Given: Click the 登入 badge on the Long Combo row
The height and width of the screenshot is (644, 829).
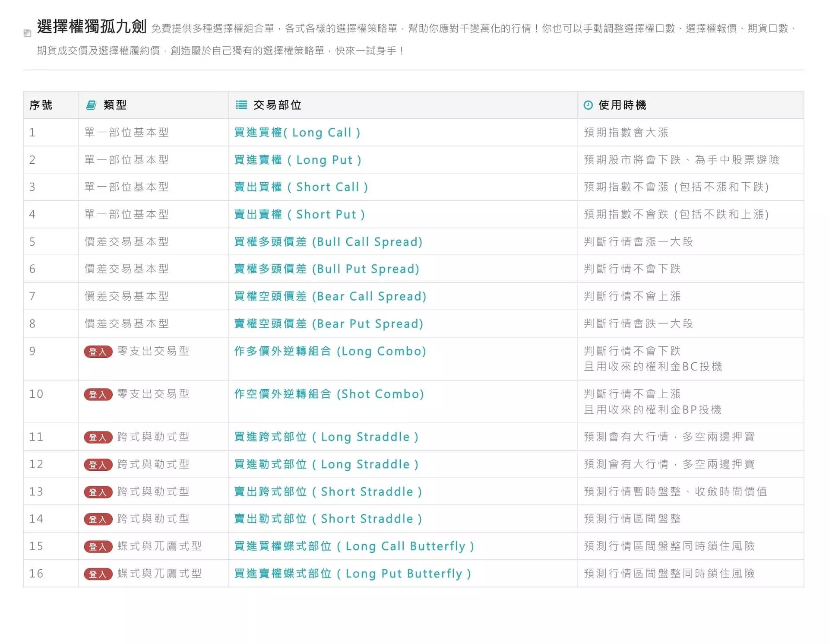Looking at the screenshot, I should [x=98, y=352].
